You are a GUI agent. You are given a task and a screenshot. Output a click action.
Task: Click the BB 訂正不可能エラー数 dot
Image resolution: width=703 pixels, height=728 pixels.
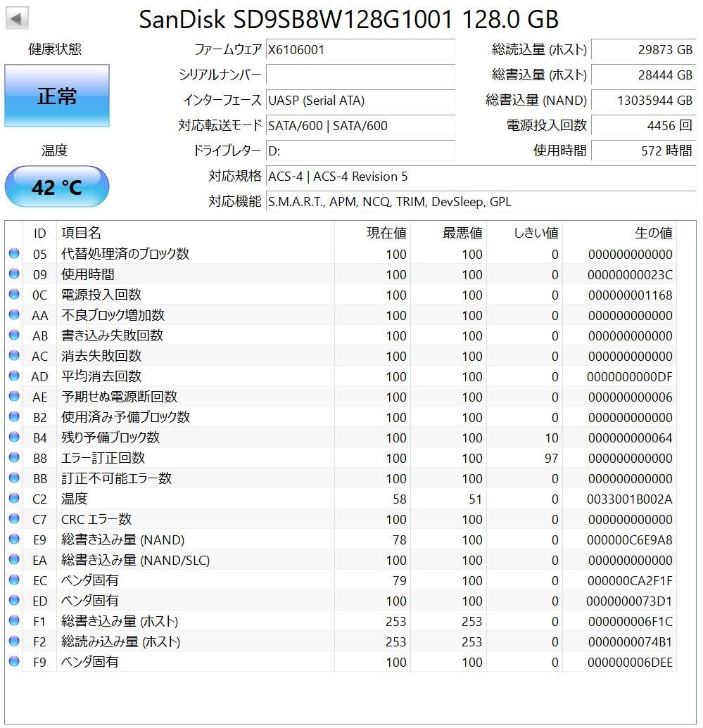pos(14,478)
